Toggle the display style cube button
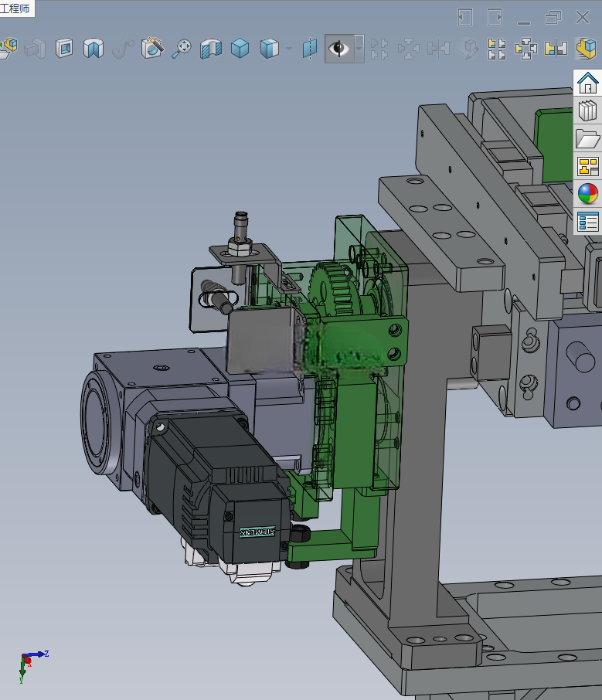This screenshot has height=700, width=602. point(270,48)
